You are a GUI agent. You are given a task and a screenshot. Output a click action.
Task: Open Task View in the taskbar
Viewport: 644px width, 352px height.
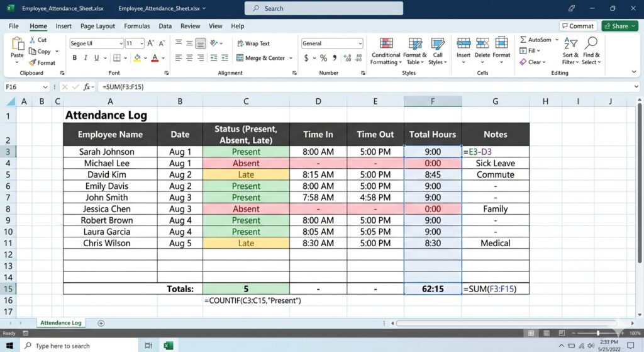point(148,346)
